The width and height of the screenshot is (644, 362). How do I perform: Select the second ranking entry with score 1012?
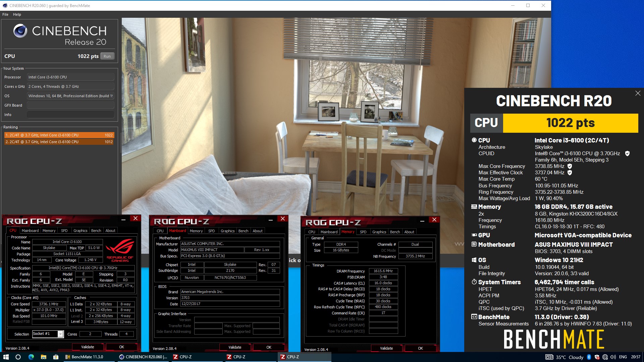point(59,142)
